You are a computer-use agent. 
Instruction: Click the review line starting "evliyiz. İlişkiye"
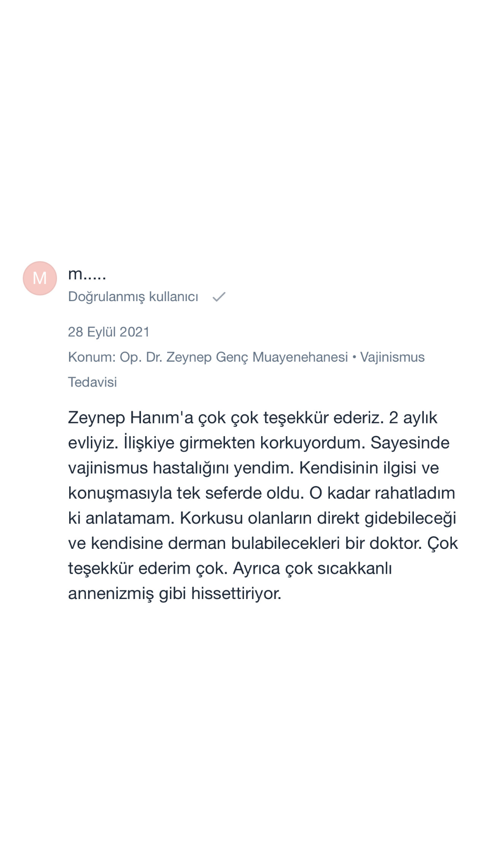[x=258, y=443]
